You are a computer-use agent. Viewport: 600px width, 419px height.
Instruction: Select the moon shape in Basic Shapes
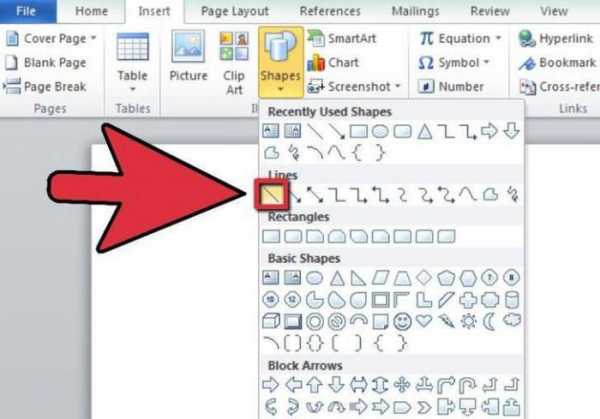tap(490, 321)
